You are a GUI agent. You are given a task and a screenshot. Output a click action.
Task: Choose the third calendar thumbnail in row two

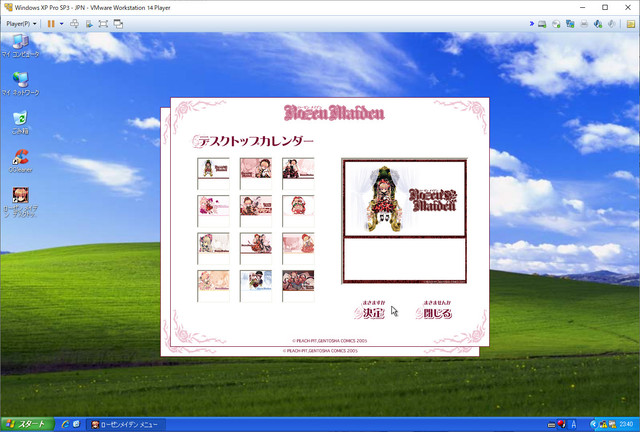tap(298, 211)
